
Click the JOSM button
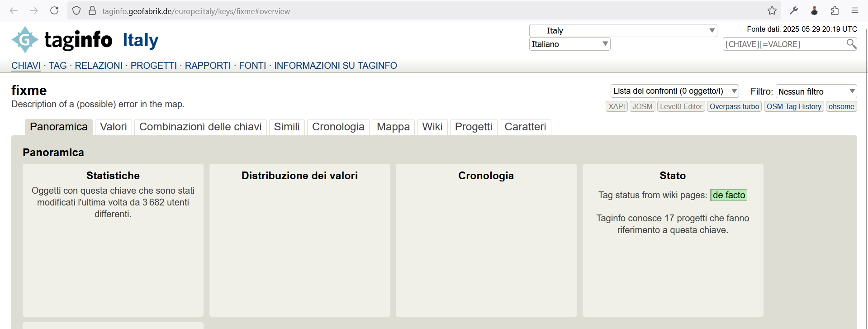pos(642,106)
